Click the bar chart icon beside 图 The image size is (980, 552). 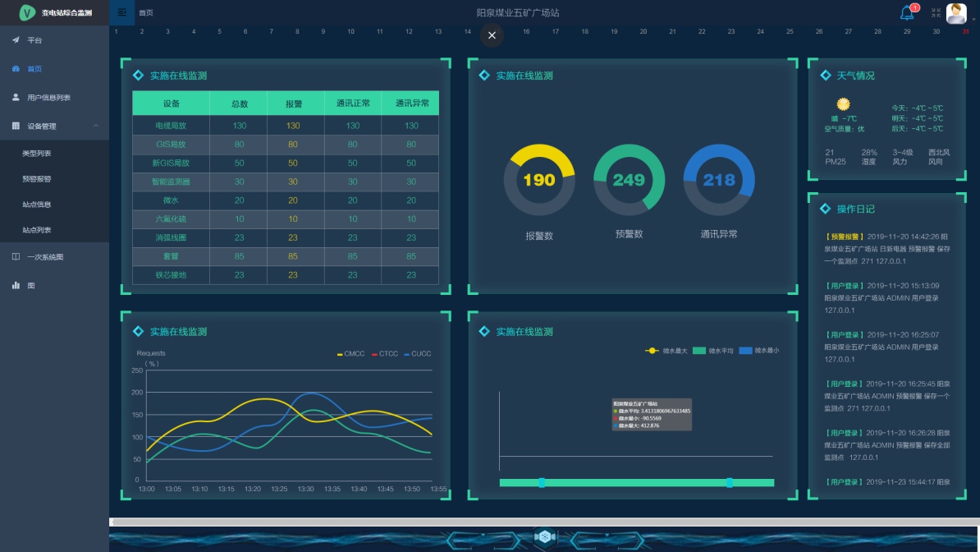[16, 285]
